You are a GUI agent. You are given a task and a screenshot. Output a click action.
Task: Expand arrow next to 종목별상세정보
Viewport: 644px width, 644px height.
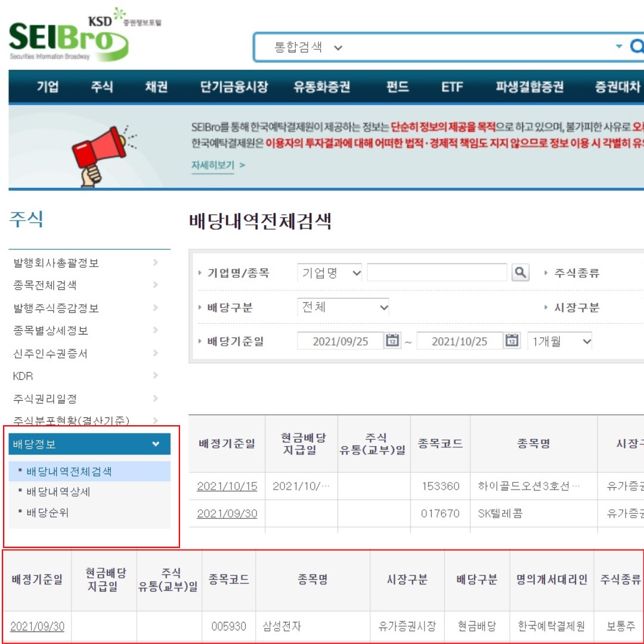[x=155, y=330]
